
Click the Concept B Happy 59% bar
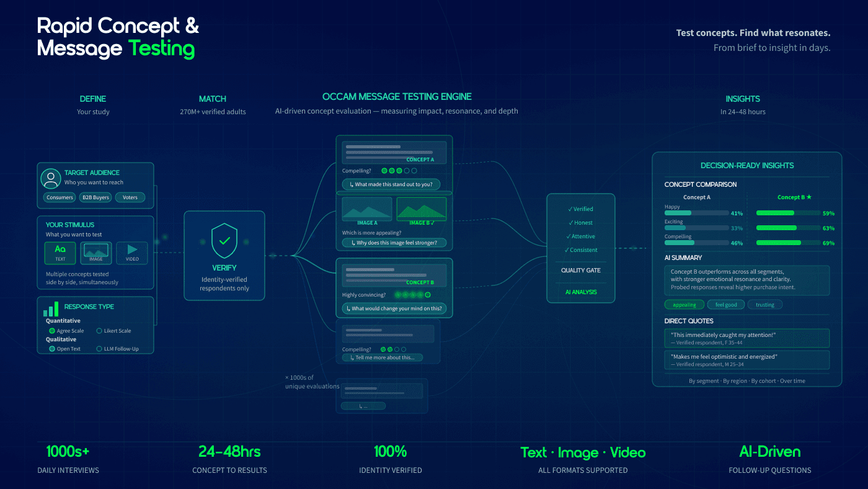coord(788,213)
